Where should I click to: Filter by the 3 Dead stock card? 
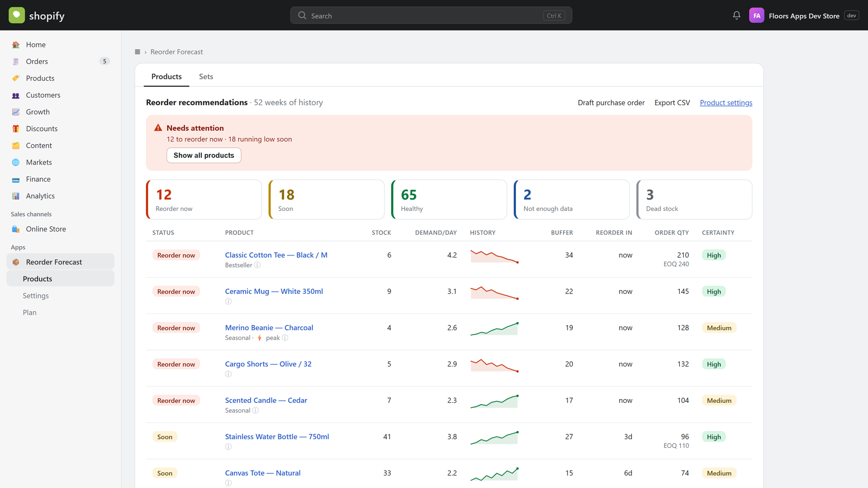click(694, 200)
